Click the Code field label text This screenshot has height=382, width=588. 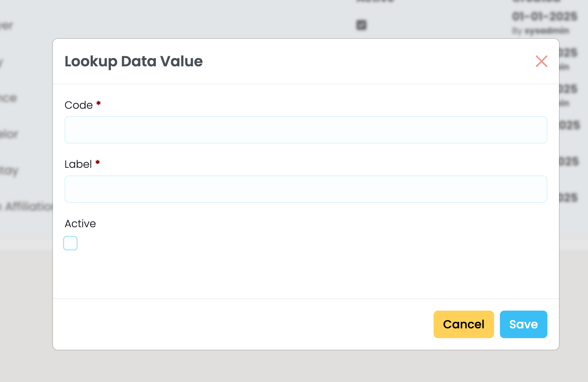pyautogui.click(x=79, y=105)
